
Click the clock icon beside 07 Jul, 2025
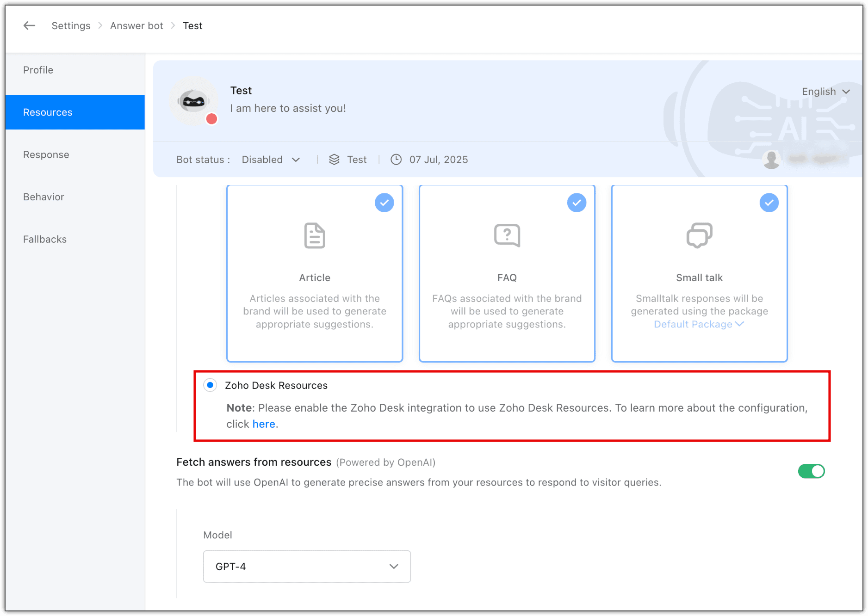tap(396, 160)
